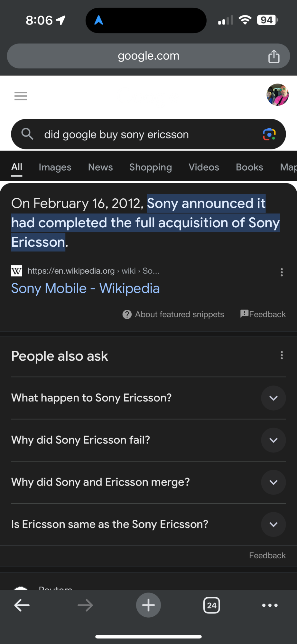This screenshot has height=644, width=297.
Task: Open browser more options menu
Action: click(270, 605)
